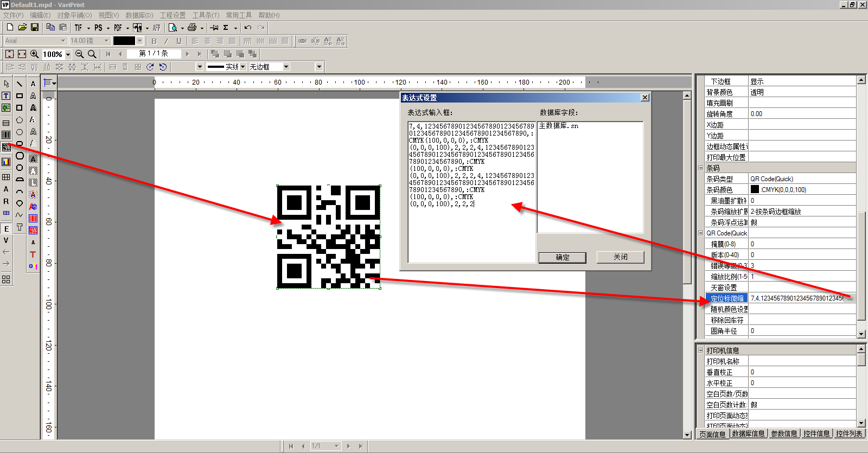Open the 数据库(D) menu
Image resolution: width=868 pixels, height=453 pixels.
[x=139, y=15]
